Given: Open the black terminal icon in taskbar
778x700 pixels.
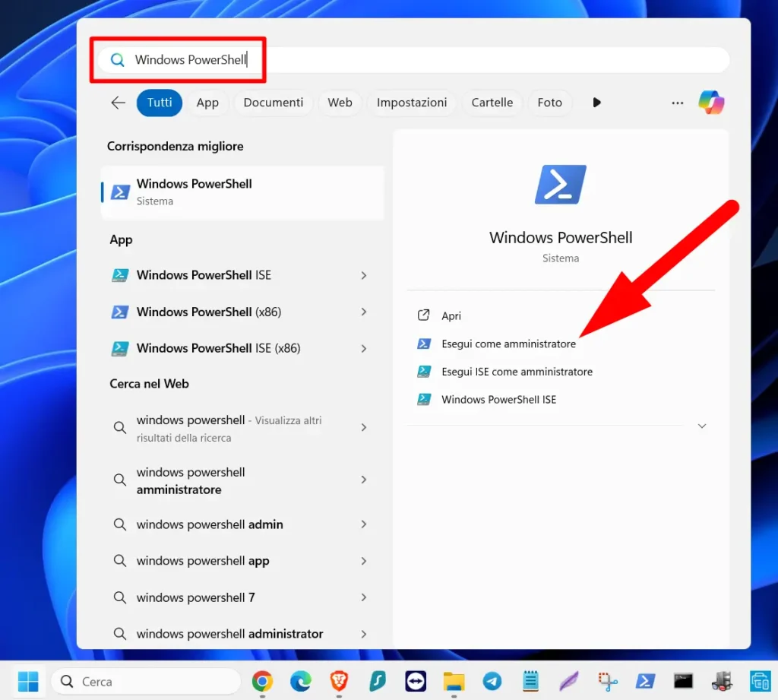Looking at the screenshot, I should point(683,681).
